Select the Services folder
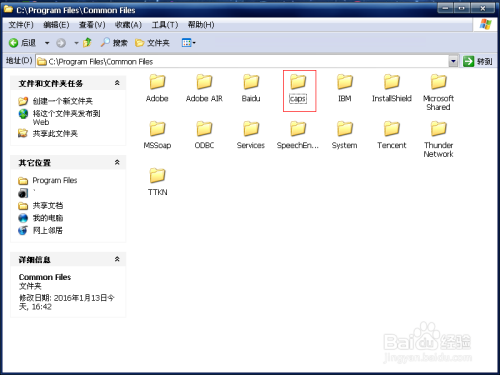This screenshot has width=500, height=375. pyautogui.click(x=251, y=135)
